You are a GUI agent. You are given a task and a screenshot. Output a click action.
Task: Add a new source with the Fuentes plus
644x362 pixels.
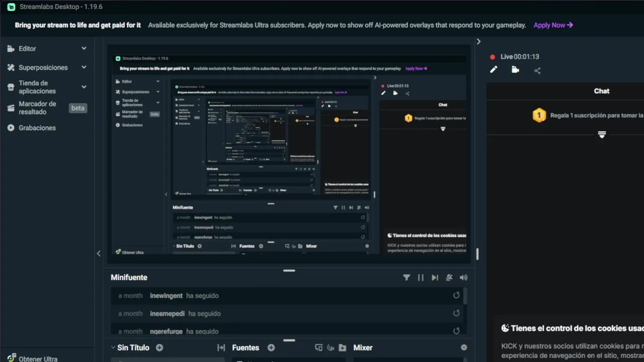point(271,347)
